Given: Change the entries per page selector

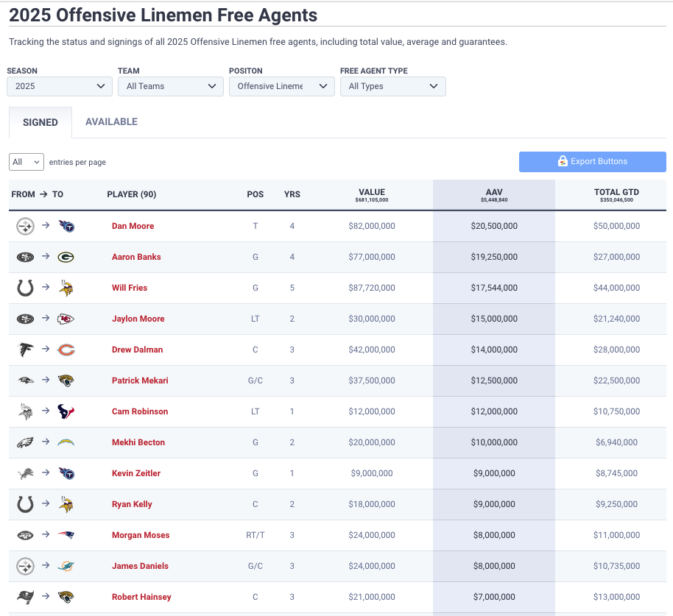Looking at the screenshot, I should pos(27,162).
